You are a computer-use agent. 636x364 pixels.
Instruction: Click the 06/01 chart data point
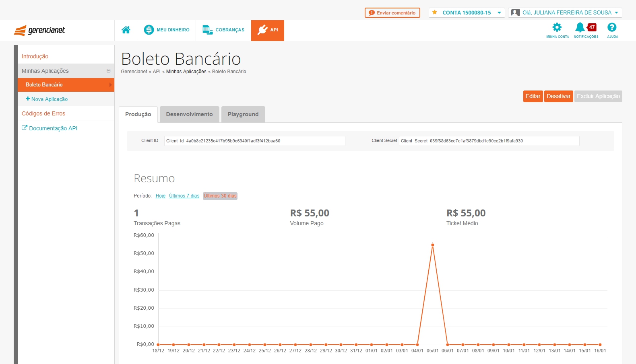[x=448, y=345]
